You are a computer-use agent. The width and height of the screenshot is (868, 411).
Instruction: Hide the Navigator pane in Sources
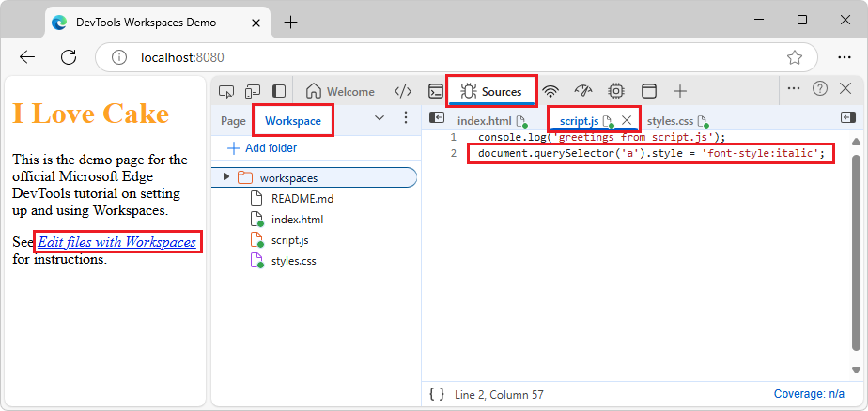coord(436,118)
